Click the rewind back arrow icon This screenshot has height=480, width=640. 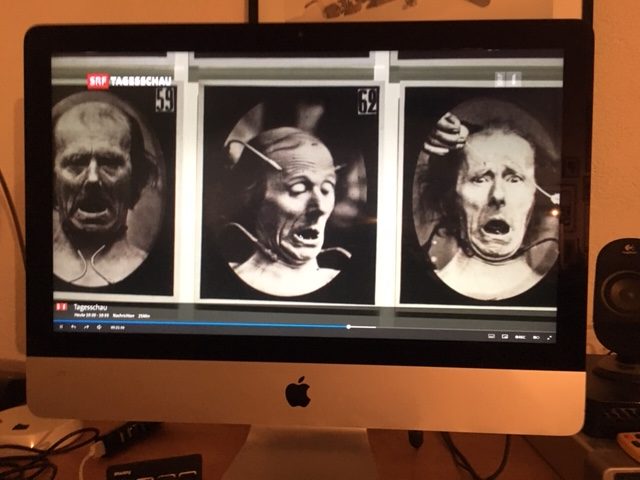[x=73, y=327]
